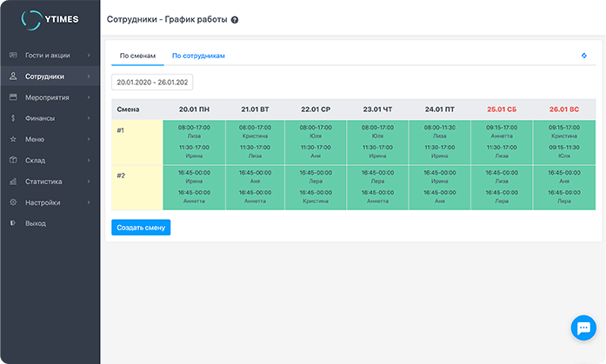
Task: Select the По сменам tab
Action: (x=137, y=56)
